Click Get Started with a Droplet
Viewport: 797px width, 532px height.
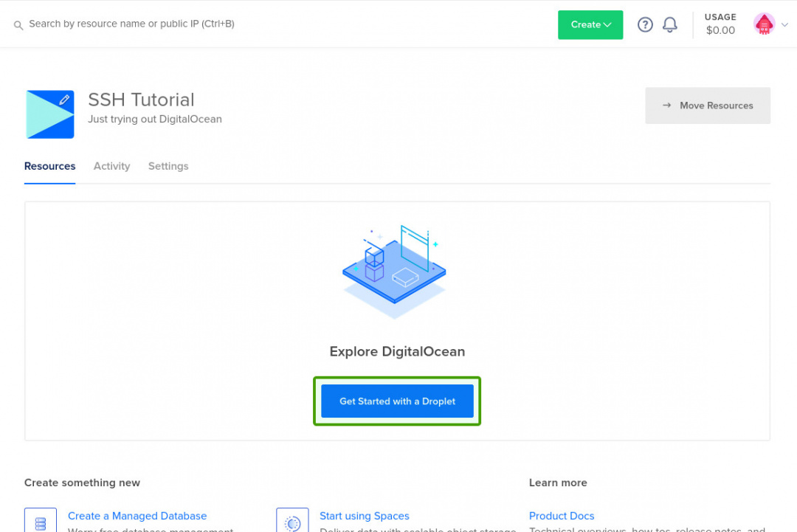tap(397, 401)
